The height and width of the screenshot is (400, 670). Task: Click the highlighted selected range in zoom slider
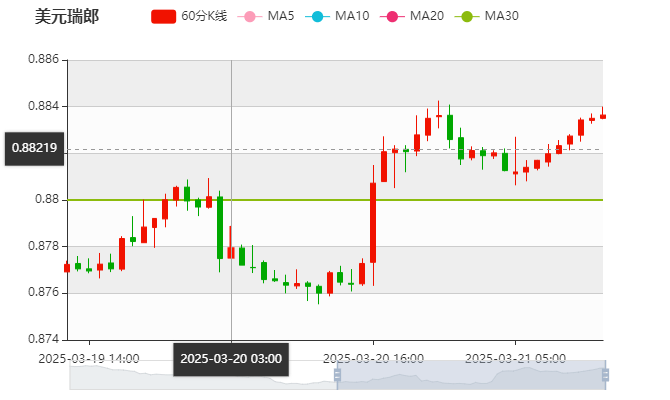[470, 376]
